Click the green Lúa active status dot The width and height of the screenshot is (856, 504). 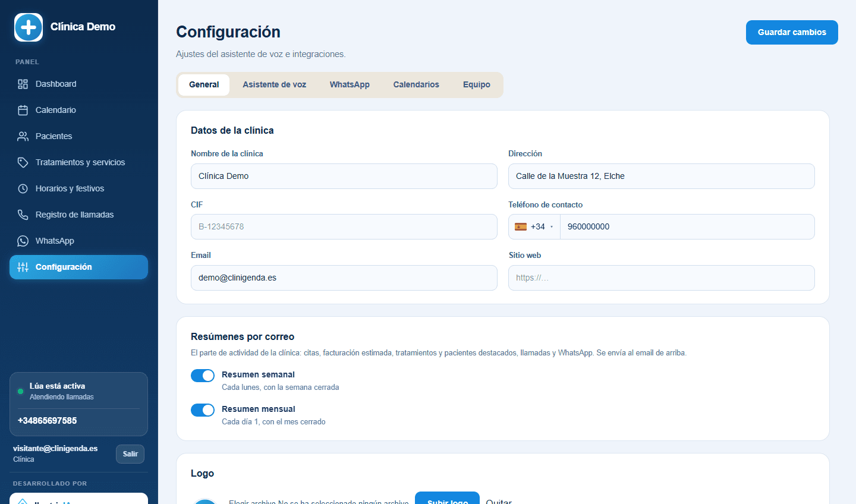(21, 391)
